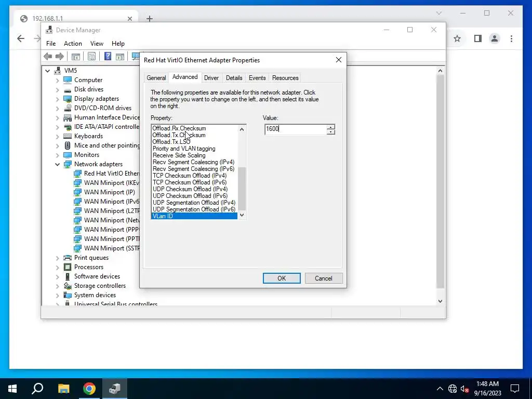The image size is (532, 399).
Task: Click the Device Manager tree scroll-down arrow
Action: tap(440, 301)
